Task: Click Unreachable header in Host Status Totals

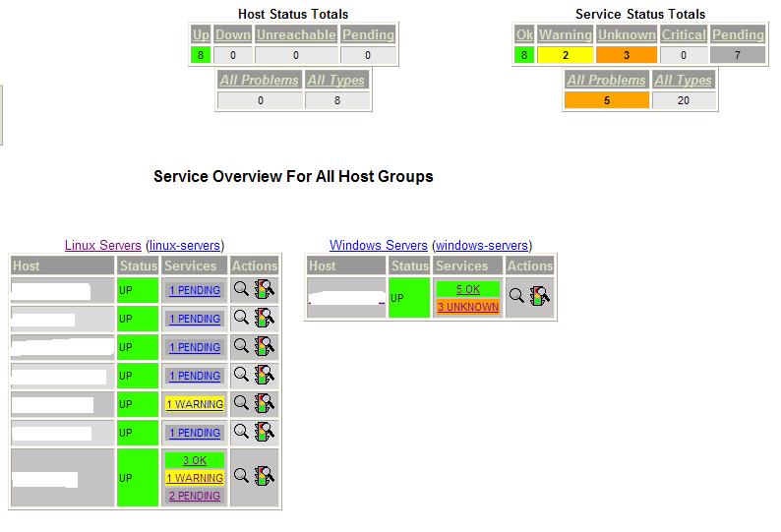Action: (295, 34)
